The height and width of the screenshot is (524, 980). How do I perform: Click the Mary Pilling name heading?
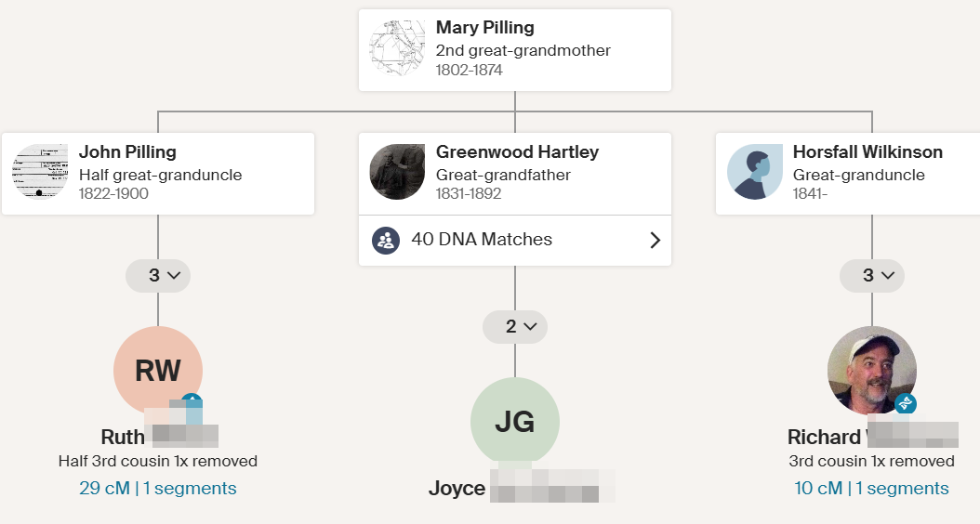(x=484, y=28)
